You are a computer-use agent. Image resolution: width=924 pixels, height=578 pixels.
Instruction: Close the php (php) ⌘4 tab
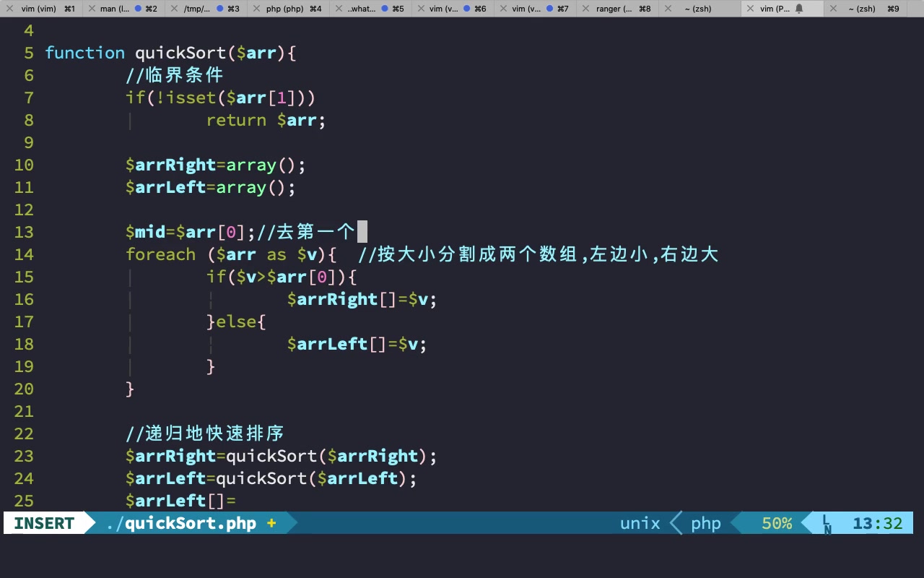tap(256, 9)
